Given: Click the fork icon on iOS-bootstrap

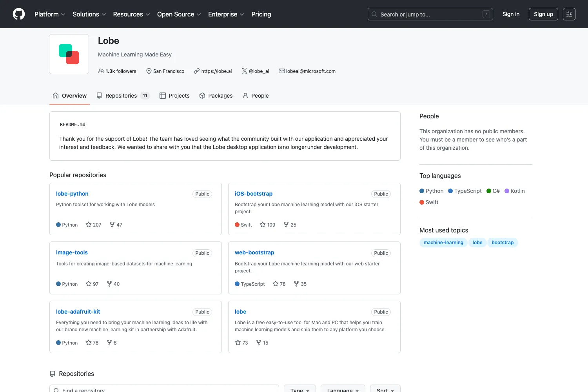Looking at the screenshot, I should tap(286, 225).
